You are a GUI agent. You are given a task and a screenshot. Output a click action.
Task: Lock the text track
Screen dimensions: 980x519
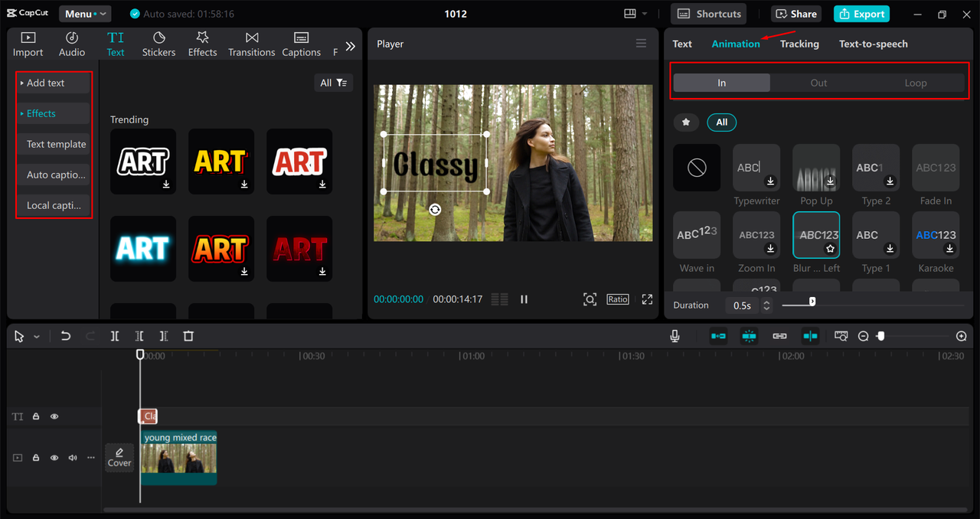tap(36, 416)
